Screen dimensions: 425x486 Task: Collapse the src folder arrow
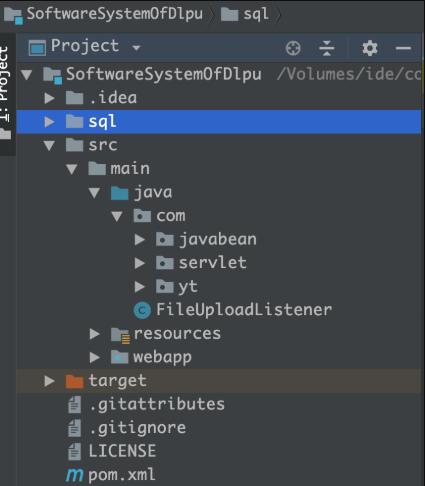coord(49,145)
